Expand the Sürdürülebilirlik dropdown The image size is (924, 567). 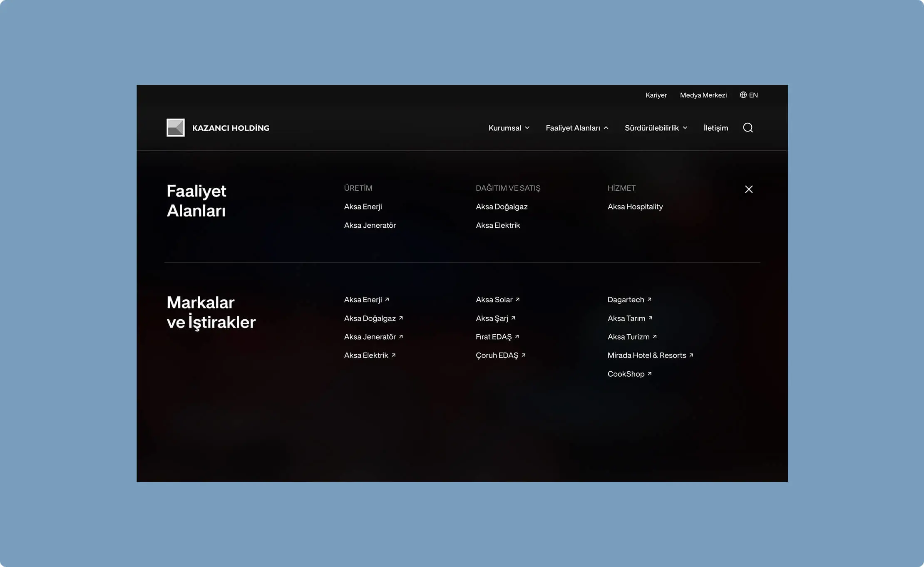click(656, 128)
